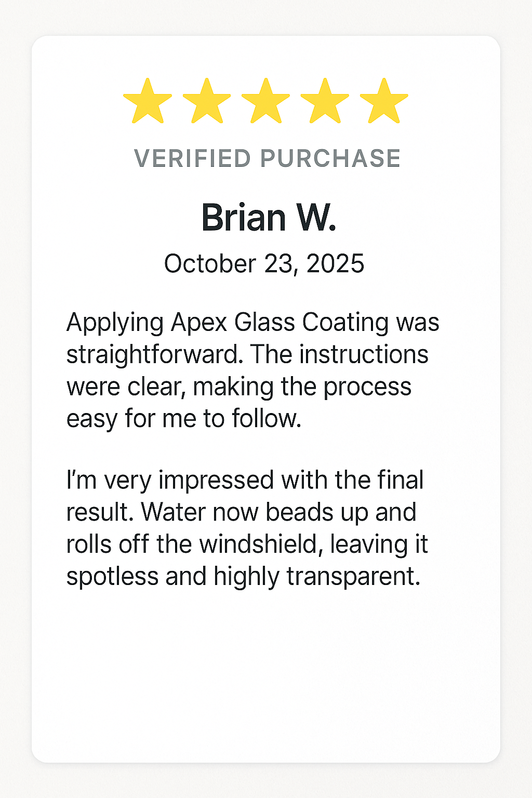Click the second yellow rating star
Screen dimensions: 532x798
(207, 101)
